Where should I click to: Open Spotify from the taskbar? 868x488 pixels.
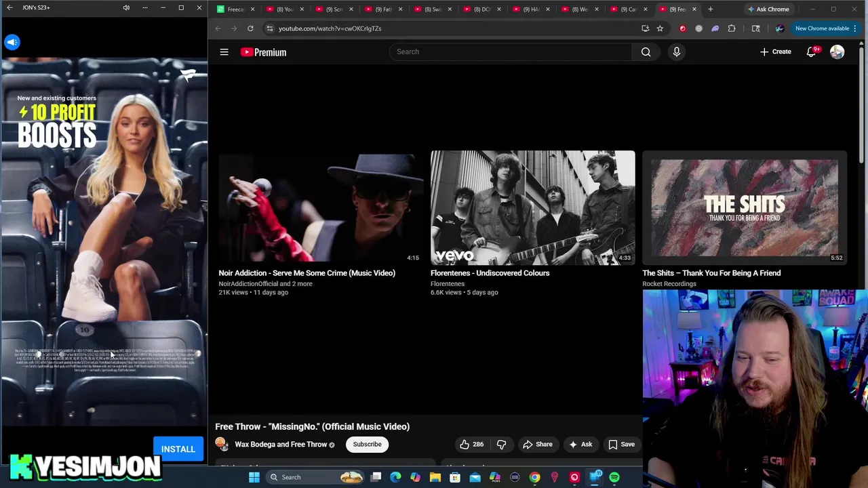click(614, 477)
